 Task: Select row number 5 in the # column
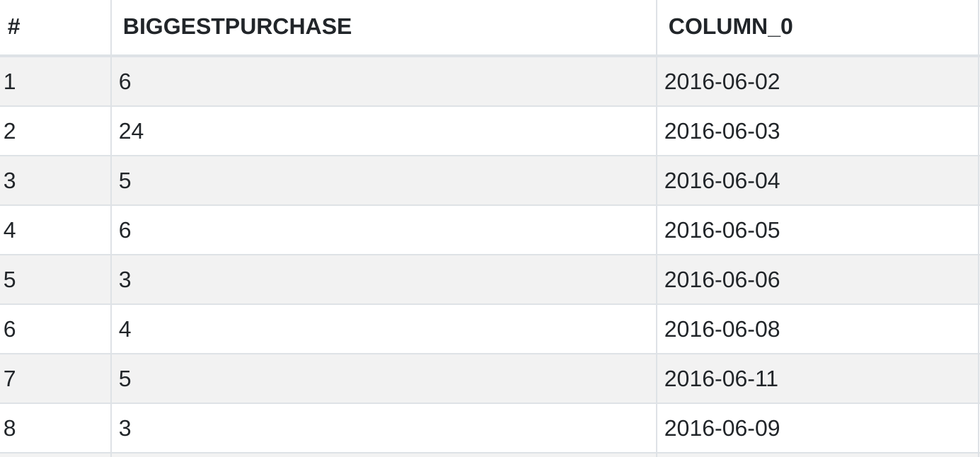pyautogui.click(x=10, y=280)
